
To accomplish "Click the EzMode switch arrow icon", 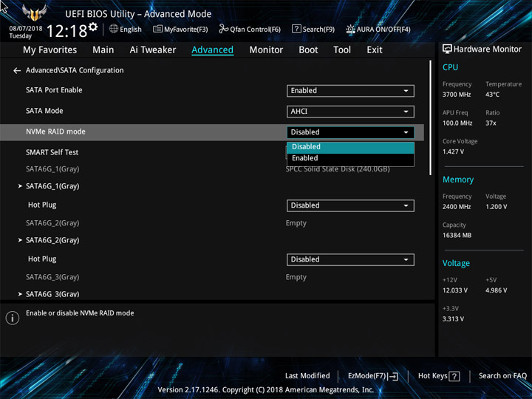I will [x=392, y=376].
